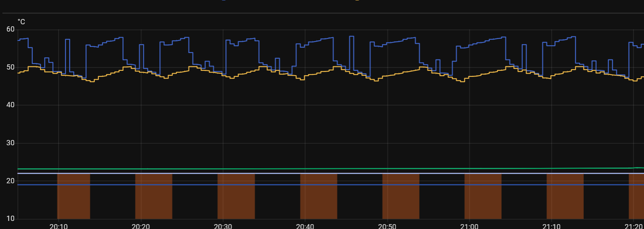644x229 pixels.
Task: Select the 20:50 tick on the time axis
Action: (x=387, y=226)
